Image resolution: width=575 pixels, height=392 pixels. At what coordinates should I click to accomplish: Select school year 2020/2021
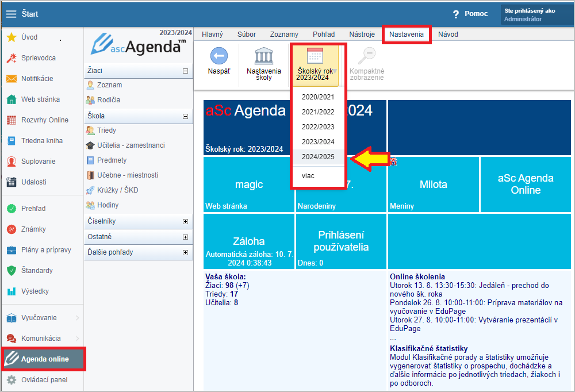(x=318, y=97)
